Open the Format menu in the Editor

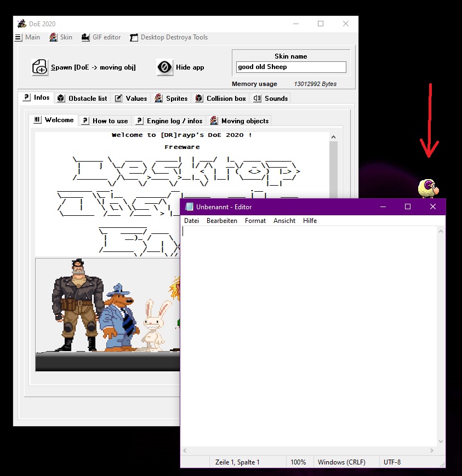pos(255,221)
